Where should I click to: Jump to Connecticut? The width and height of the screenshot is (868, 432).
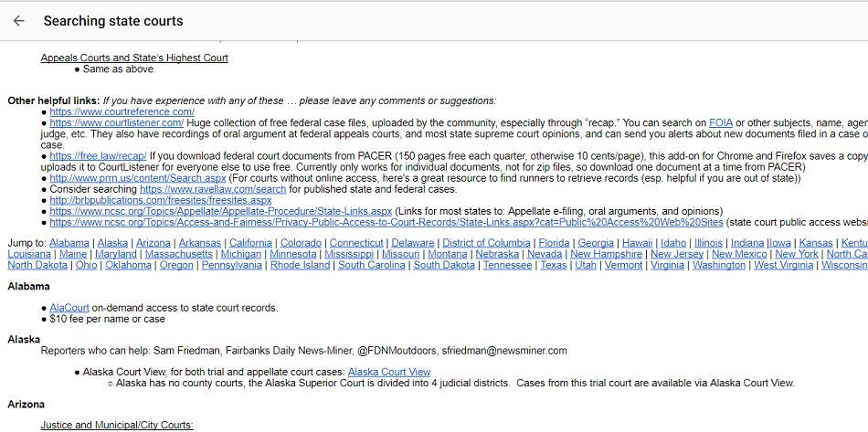[356, 243]
